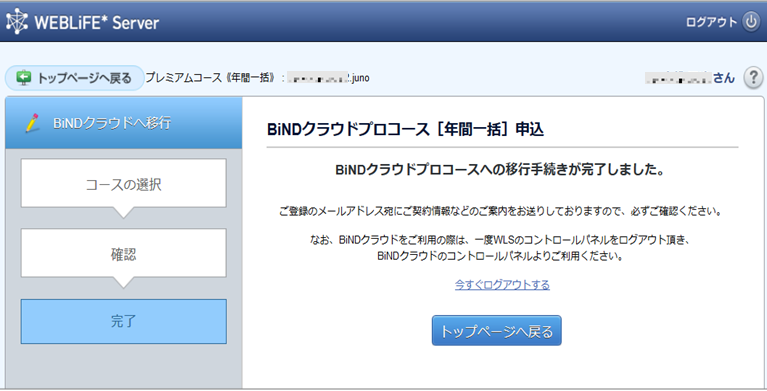This screenshot has height=391, width=767.
Task: Click the BiNDクラウドプロコース［年間一括］申込 heading
Action: point(406,129)
